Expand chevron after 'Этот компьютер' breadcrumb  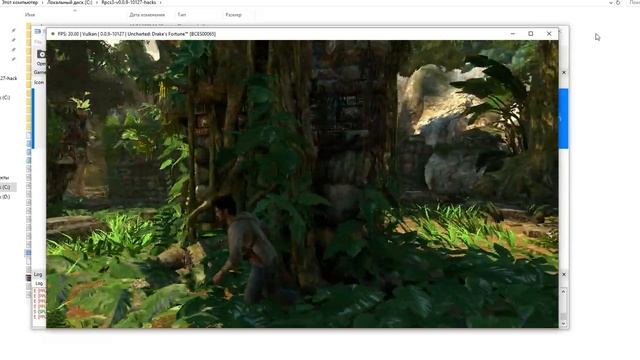(42, 2)
